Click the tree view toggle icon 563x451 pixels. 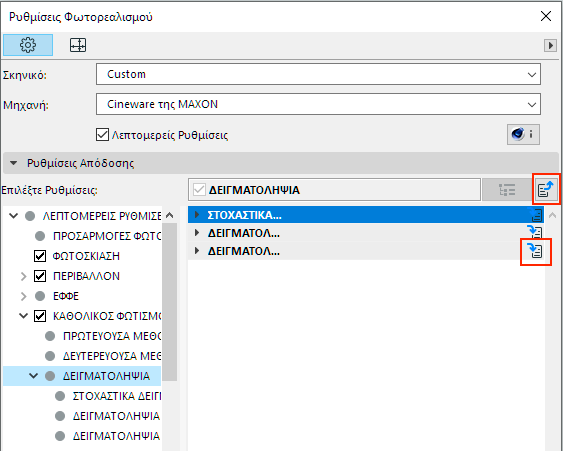click(507, 190)
